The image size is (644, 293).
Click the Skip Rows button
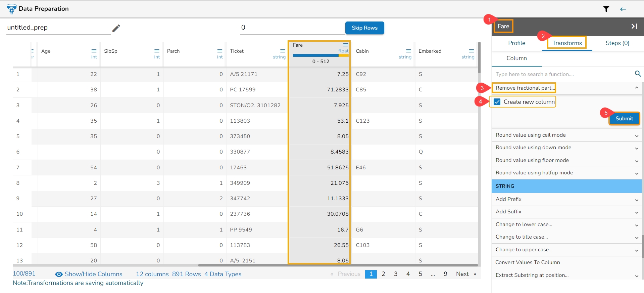[x=364, y=28]
